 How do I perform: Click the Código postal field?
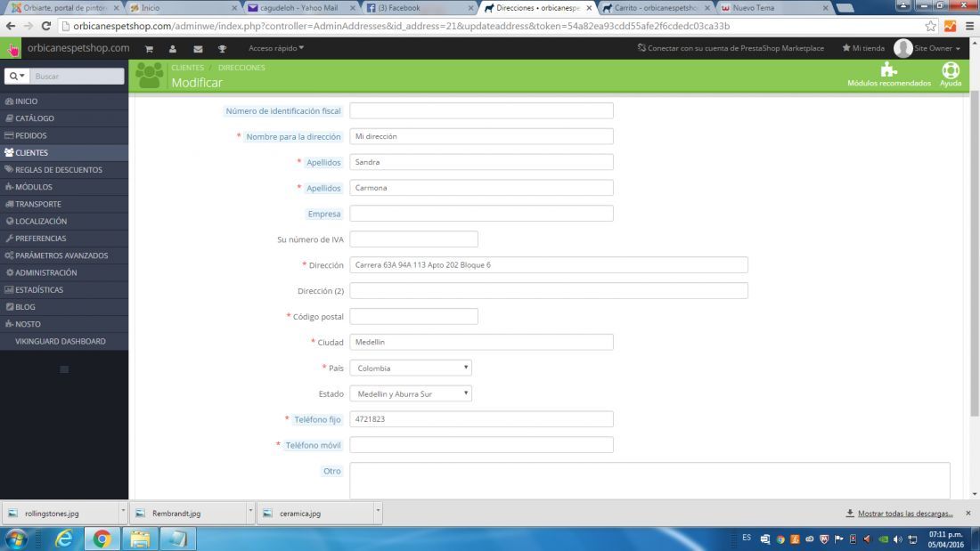pyautogui.click(x=413, y=317)
